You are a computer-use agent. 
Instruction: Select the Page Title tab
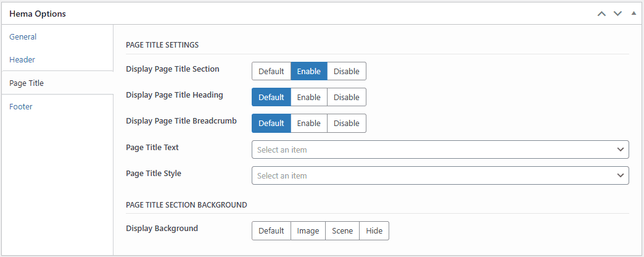(27, 83)
